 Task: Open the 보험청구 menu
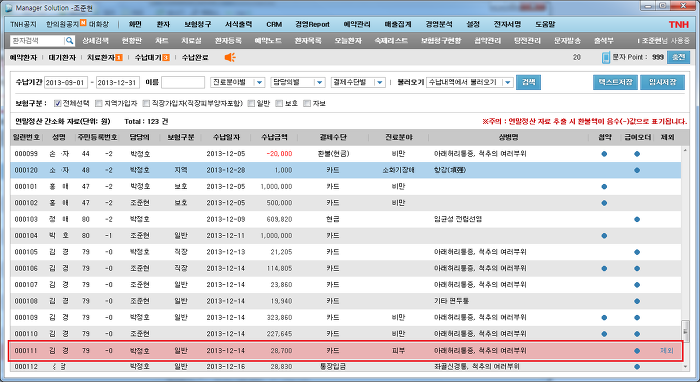pyautogui.click(x=197, y=24)
